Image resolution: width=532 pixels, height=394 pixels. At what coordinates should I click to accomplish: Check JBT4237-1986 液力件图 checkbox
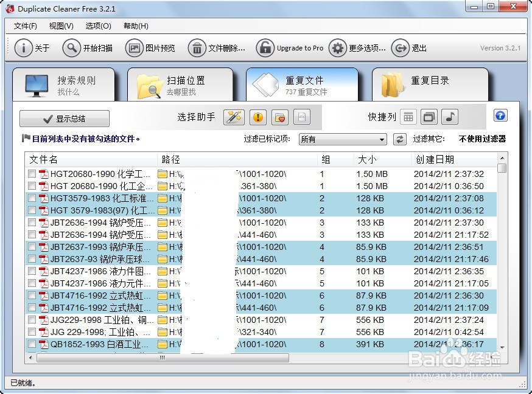click(32, 271)
